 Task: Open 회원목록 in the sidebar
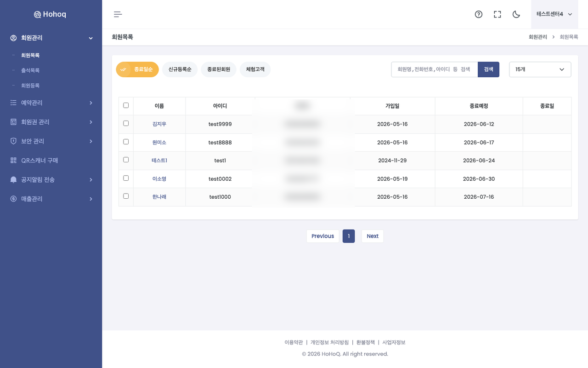(x=30, y=55)
